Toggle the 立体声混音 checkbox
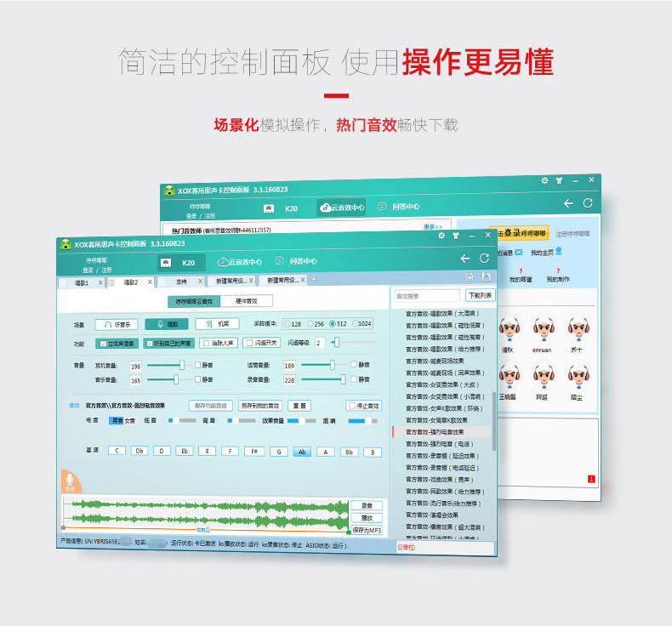The width and height of the screenshot is (672, 626). (103, 344)
